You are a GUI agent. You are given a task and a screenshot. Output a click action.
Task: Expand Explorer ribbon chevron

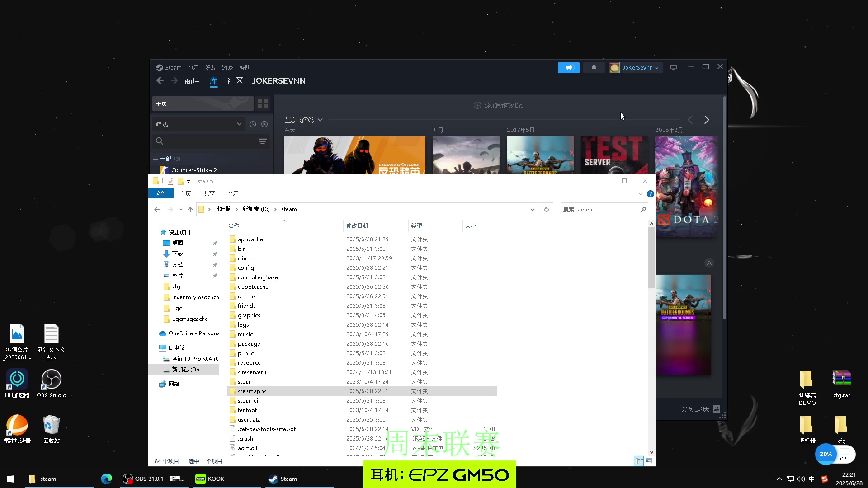pyautogui.click(x=640, y=194)
